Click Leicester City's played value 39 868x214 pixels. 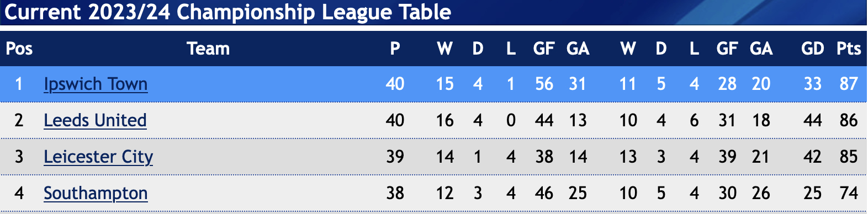point(395,157)
